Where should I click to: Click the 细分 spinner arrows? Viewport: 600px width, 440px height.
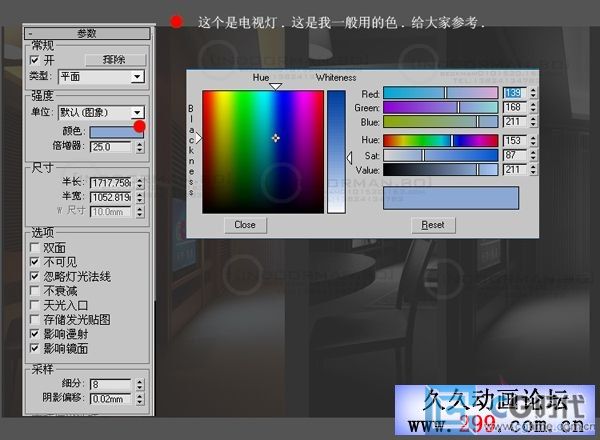[140, 384]
